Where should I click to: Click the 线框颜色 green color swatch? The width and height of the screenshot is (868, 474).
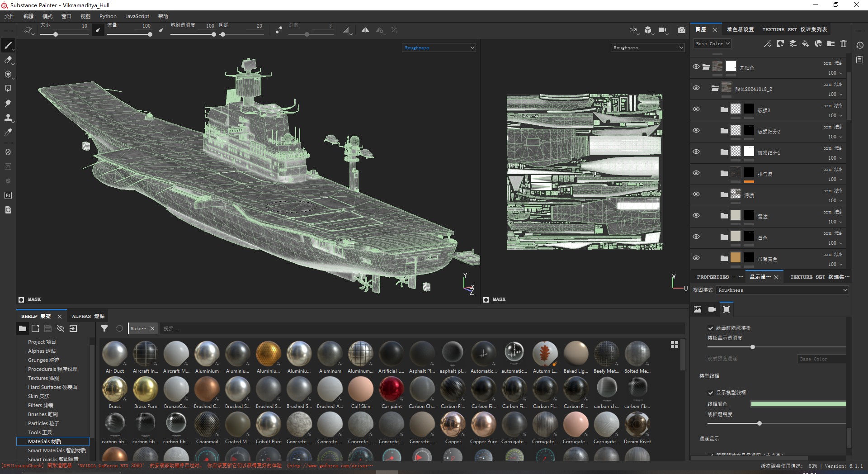798,404
